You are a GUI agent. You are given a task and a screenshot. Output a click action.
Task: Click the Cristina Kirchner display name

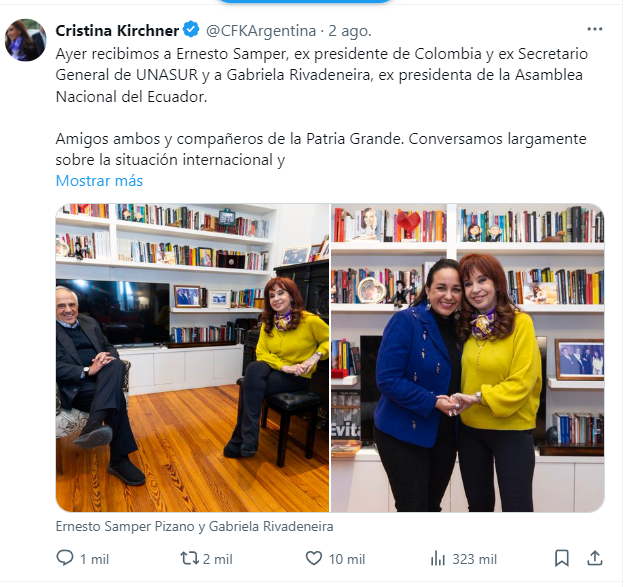117,31
